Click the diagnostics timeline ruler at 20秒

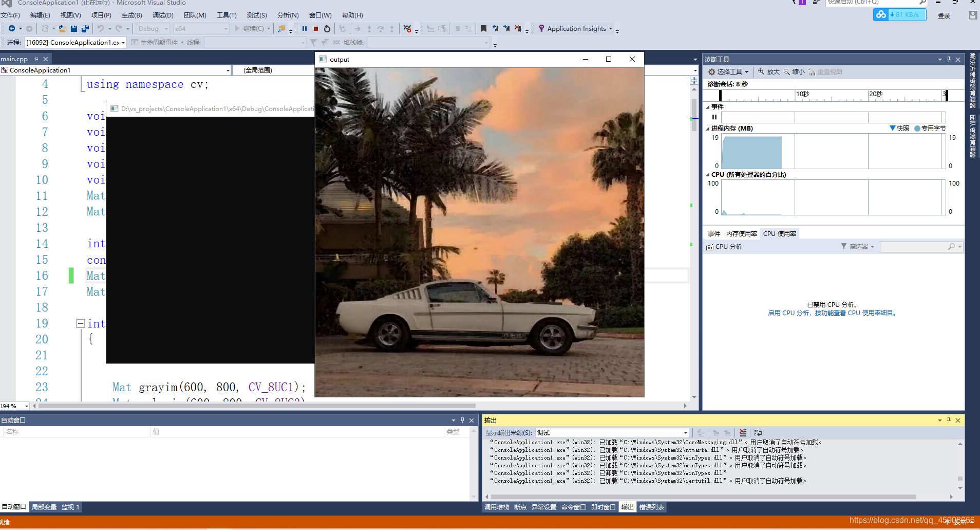click(876, 94)
